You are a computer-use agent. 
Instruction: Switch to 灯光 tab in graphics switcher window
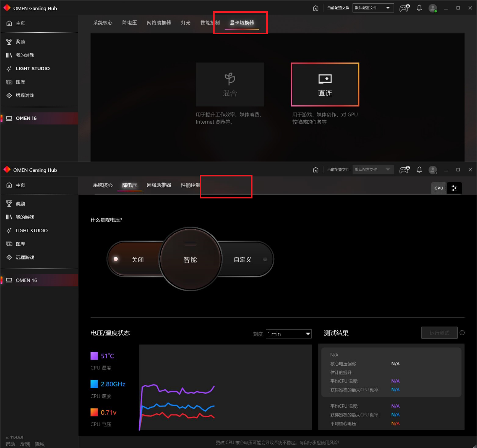click(186, 23)
